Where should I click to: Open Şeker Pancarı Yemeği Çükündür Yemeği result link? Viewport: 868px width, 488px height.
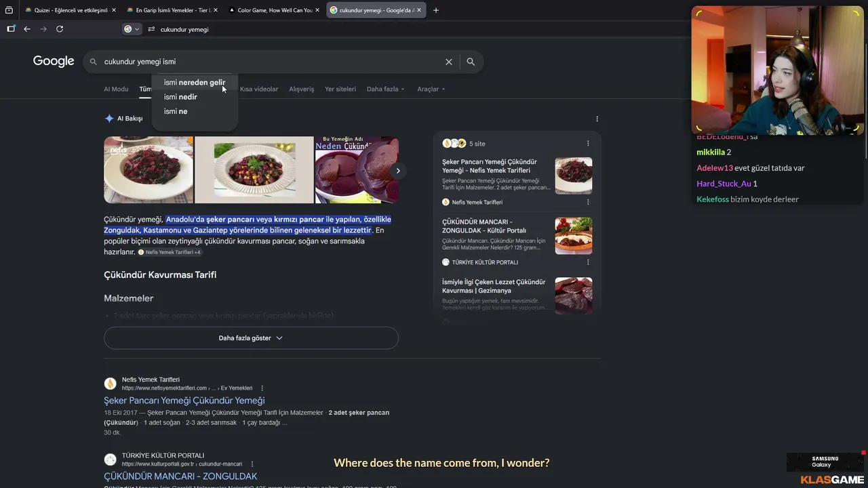184,401
